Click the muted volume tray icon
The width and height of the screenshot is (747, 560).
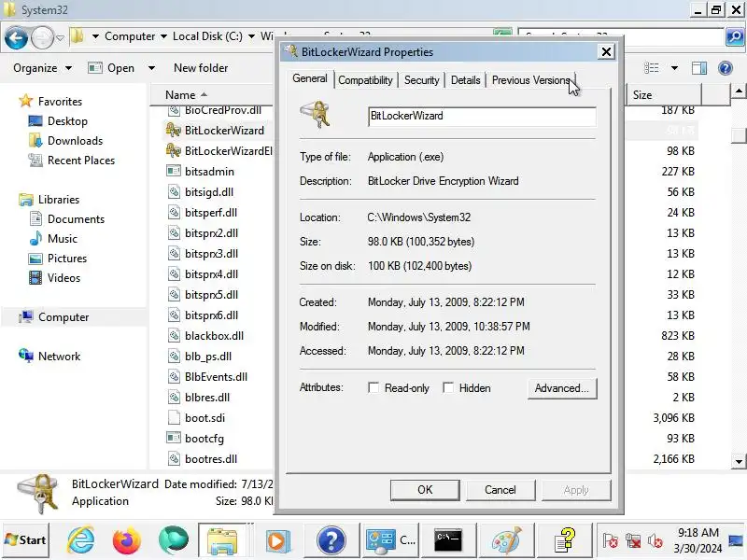pos(655,541)
